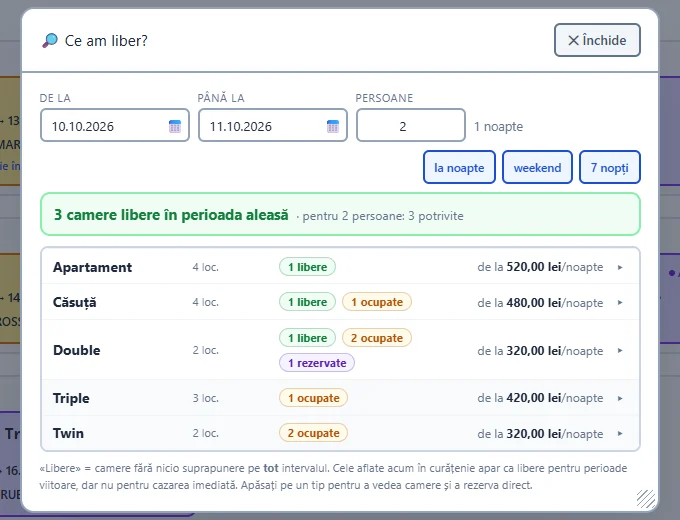The height and width of the screenshot is (520, 680).
Task: Click the 1 ocupate badge for Căsuță
Action: tap(377, 302)
